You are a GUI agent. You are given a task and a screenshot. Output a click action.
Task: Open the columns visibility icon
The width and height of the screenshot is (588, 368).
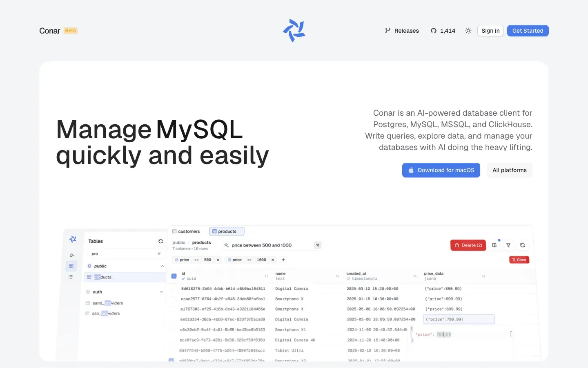tap(494, 245)
